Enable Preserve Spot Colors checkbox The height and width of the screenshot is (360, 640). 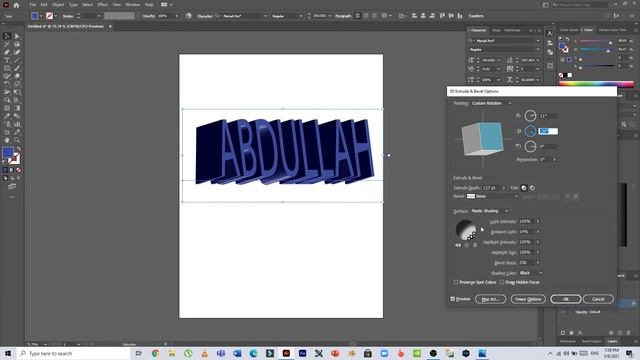(x=456, y=282)
